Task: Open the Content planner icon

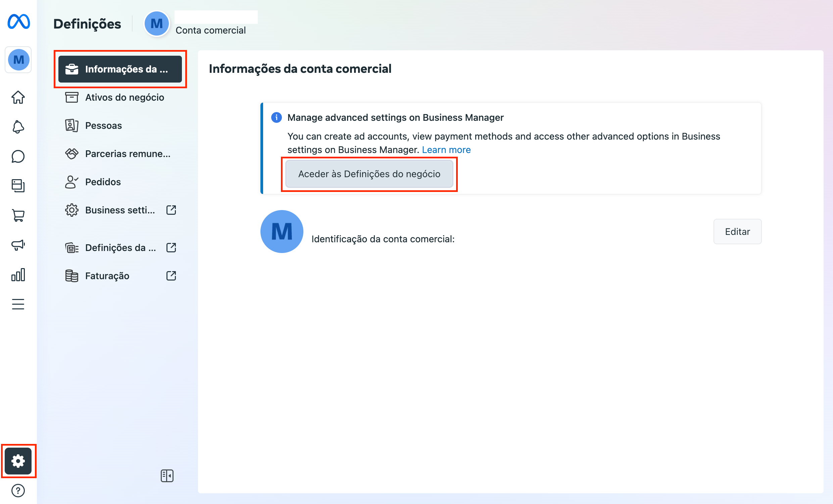Action: [x=18, y=186]
